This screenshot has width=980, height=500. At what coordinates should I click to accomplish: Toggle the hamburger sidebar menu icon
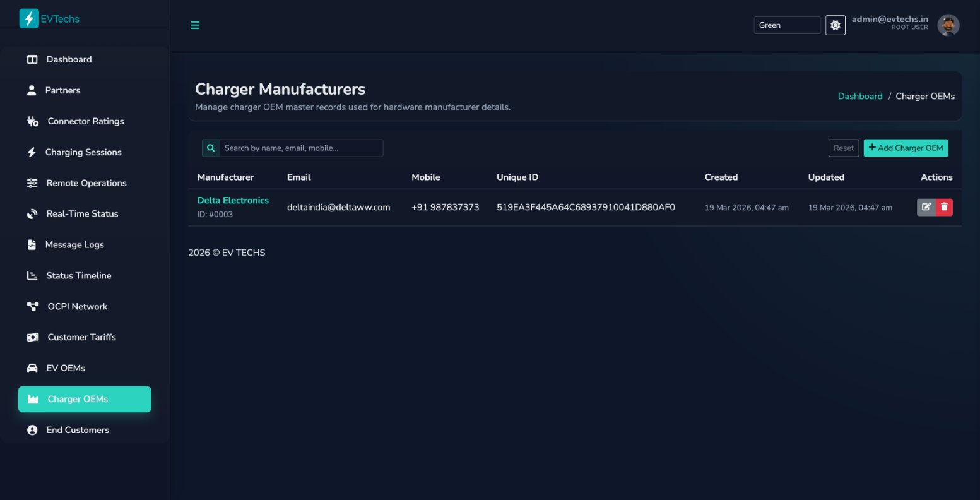pos(195,25)
